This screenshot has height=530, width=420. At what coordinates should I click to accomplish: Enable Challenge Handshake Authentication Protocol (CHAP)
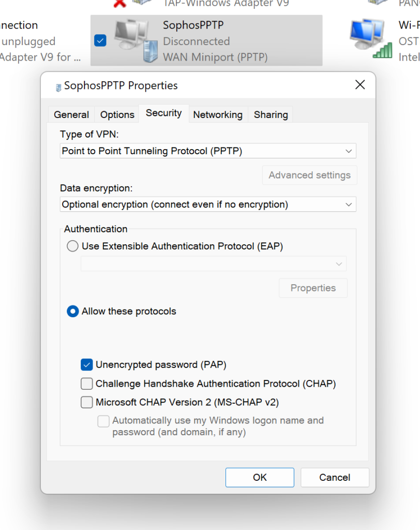coord(87,384)
